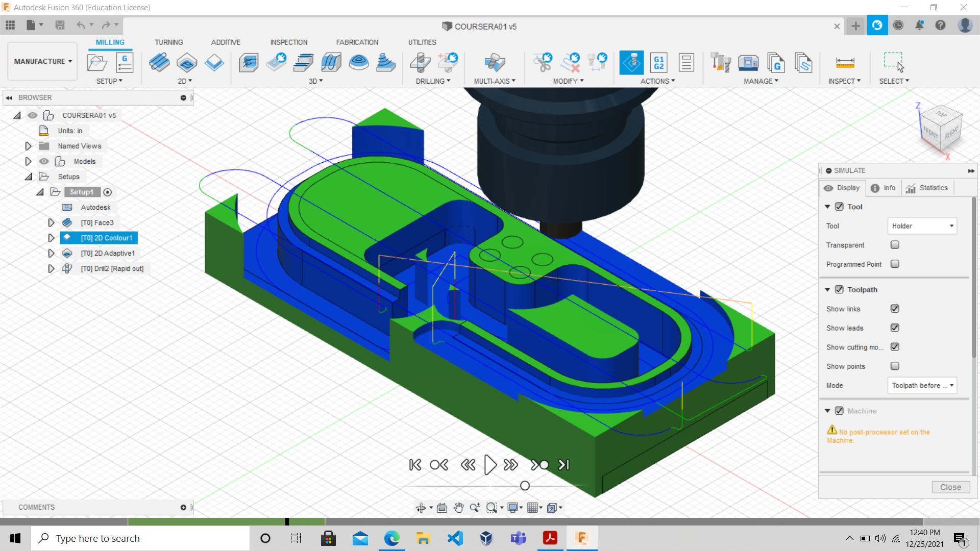
Task: Open the Simulate tool in Actions
Action: (x=631, y=62)
